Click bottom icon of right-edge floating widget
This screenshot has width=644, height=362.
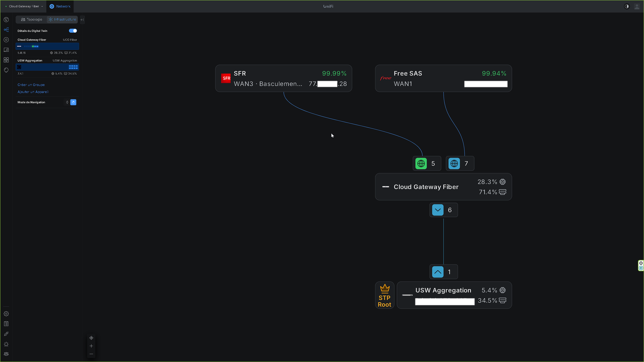coord(641,268)
